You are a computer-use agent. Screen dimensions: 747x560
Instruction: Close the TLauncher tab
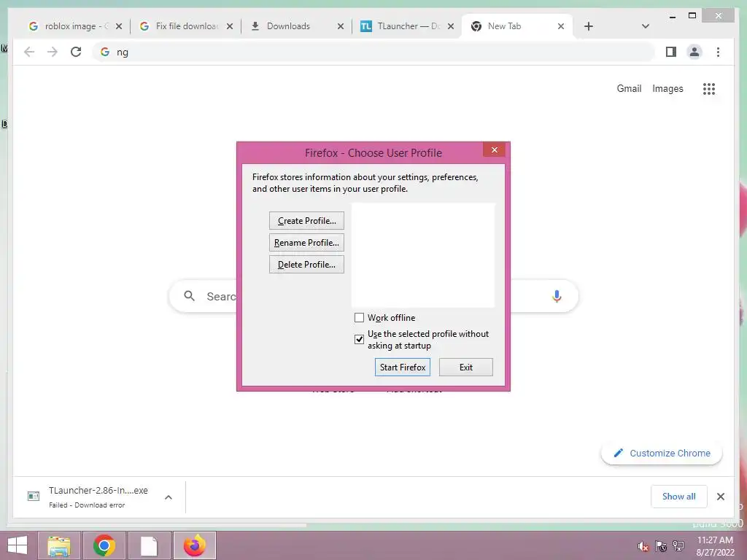tap(451, 26)
